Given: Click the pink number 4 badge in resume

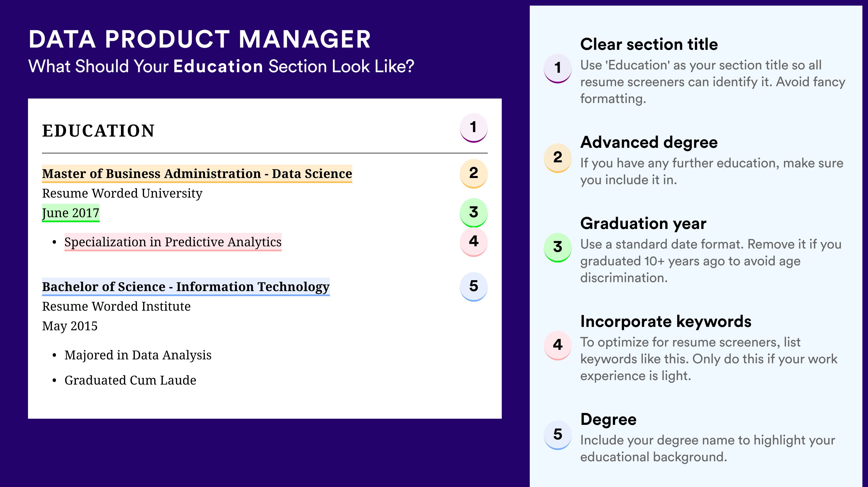Looking at the screenshot, I should point(473,242).
